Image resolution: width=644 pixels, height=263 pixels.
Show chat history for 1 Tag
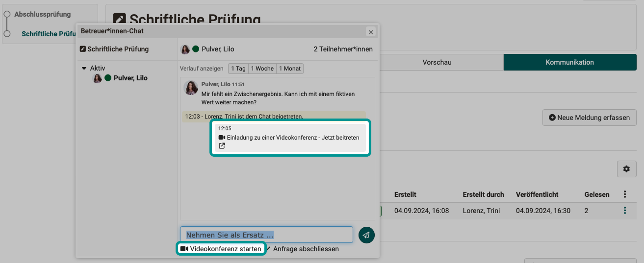238,69
